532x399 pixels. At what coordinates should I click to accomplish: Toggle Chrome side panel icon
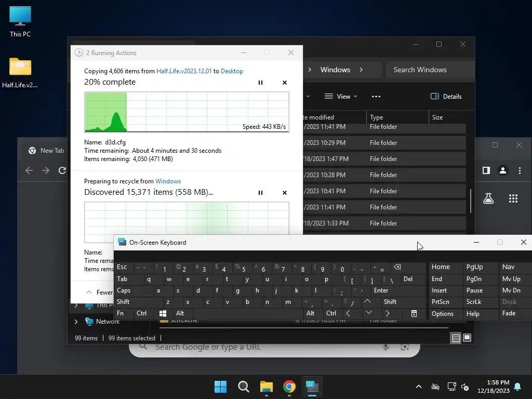[x=486, y=170]
